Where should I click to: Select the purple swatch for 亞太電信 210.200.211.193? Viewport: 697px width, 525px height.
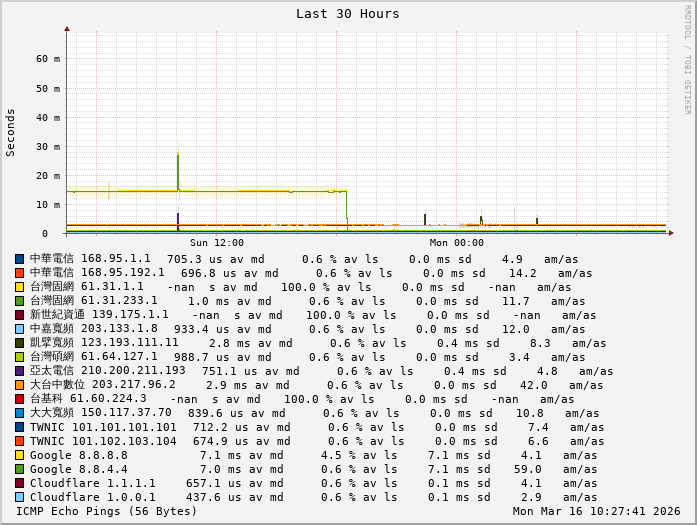click(19, 371)
